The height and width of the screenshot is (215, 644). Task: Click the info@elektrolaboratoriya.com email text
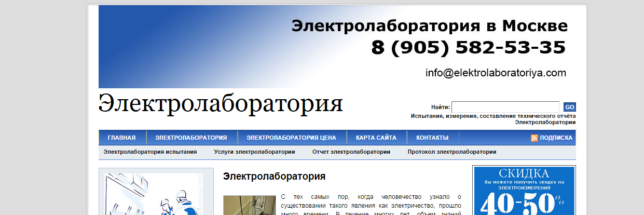pyautogui.click(x=496, y=73)
